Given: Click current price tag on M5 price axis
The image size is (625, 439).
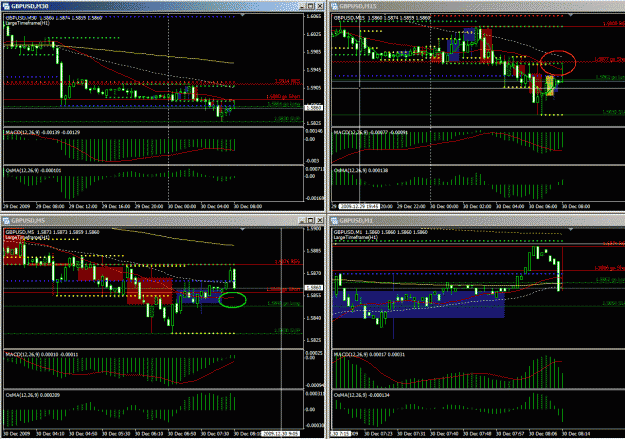Looking at the screenshot, I should tap(314, 287).
